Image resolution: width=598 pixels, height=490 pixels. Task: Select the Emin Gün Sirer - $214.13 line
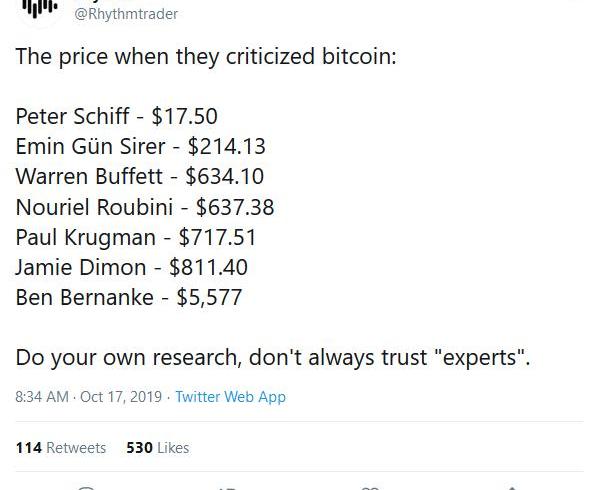coord(140,146)
